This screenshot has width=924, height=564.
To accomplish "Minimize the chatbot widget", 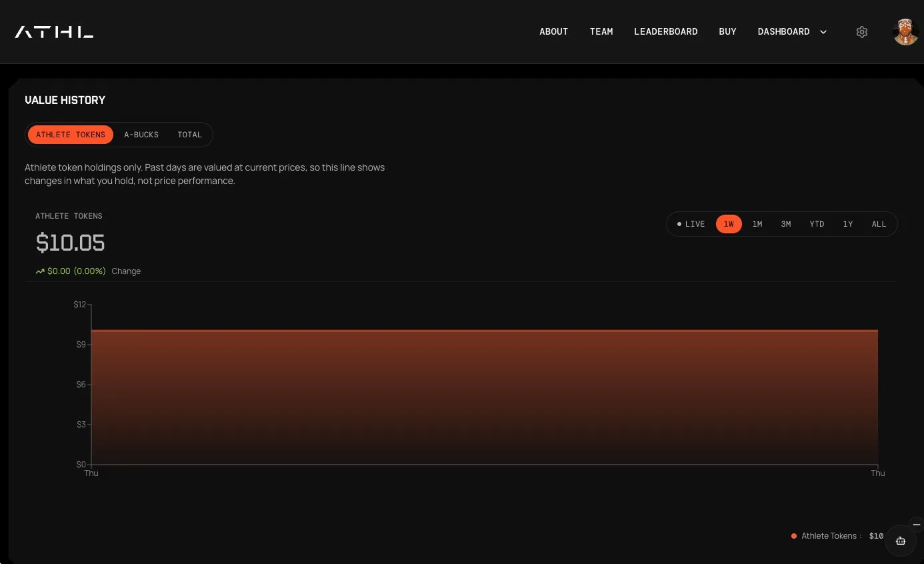I will 917,525.
